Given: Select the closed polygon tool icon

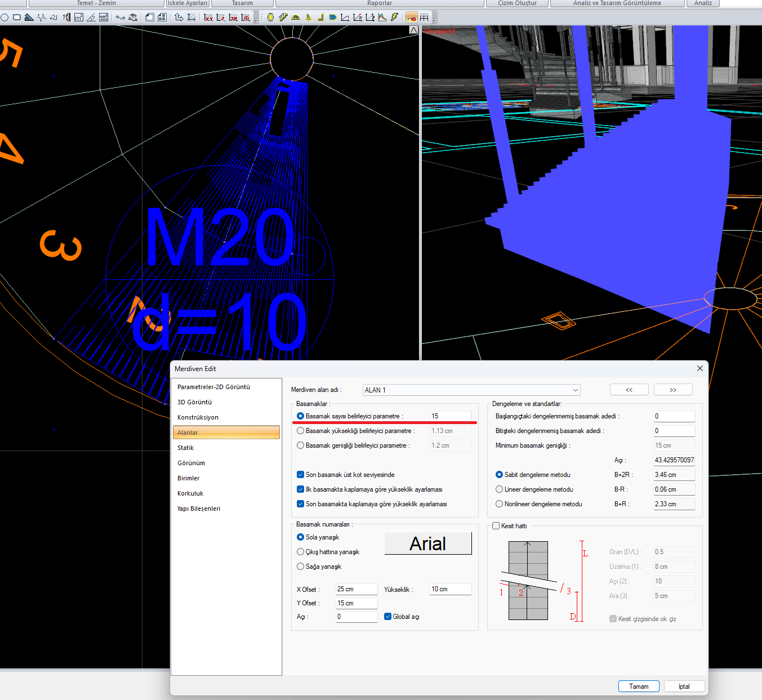Looking at the screenshot, I should (16, 17).
